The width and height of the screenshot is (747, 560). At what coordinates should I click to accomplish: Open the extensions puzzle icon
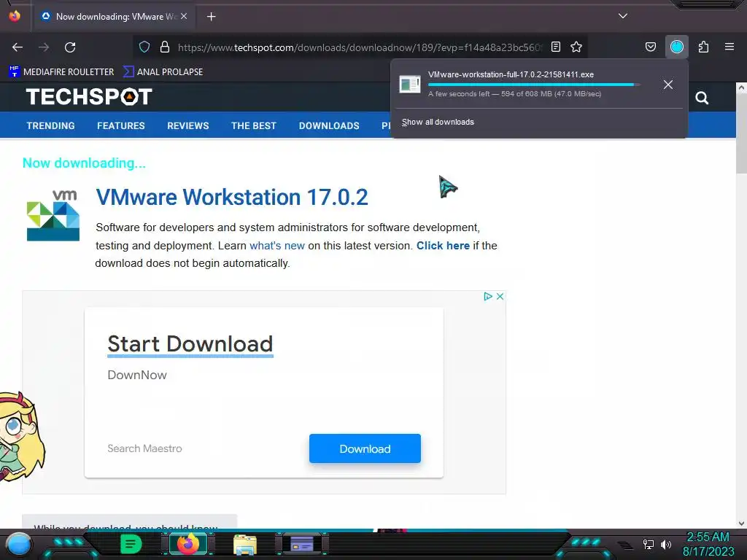pos(703,47)
